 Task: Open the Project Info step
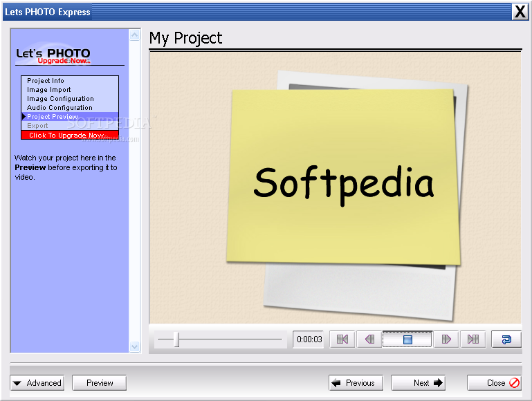click(70, 81)
